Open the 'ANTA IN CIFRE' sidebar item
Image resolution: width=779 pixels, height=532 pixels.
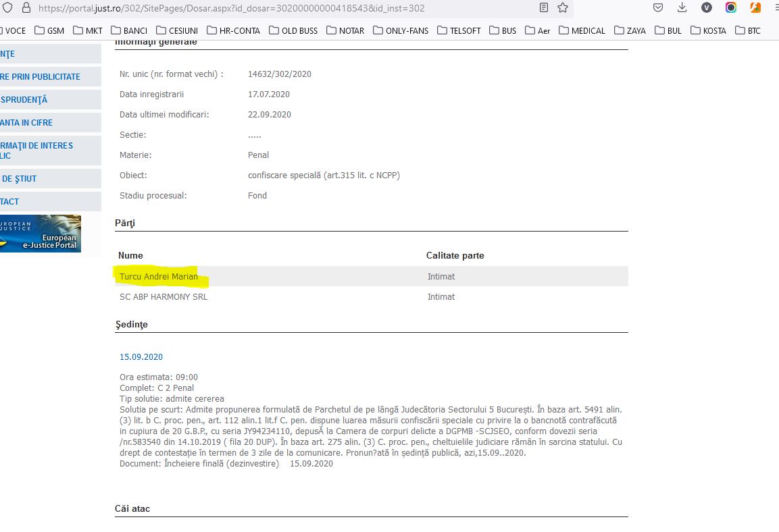click(x=27, y=123)
